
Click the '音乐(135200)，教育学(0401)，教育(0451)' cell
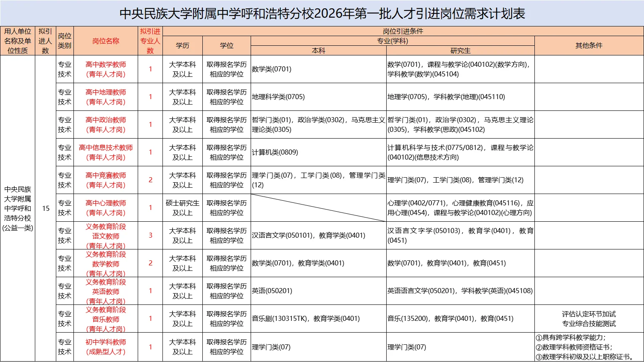[461, 319]
